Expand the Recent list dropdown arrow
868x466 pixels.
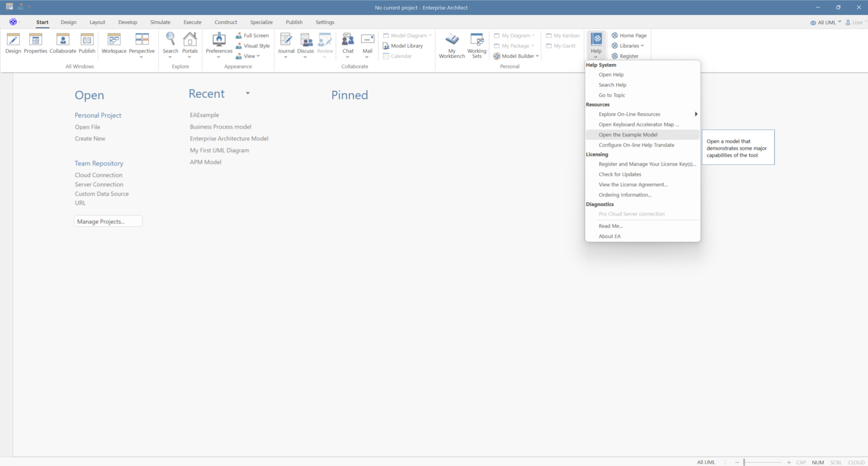[x=248, y=93]
